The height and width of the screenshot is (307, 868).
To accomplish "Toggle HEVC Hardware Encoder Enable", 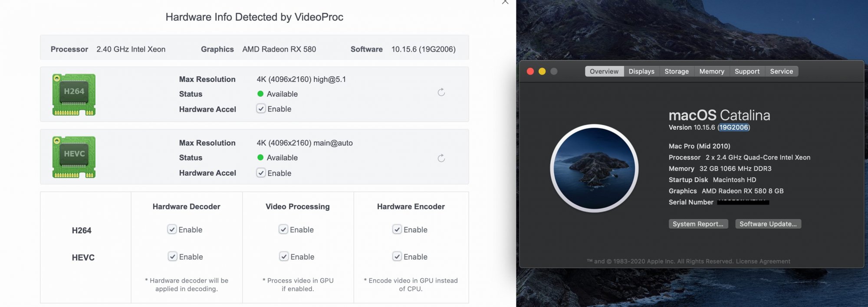I will [x=397, y=257].
